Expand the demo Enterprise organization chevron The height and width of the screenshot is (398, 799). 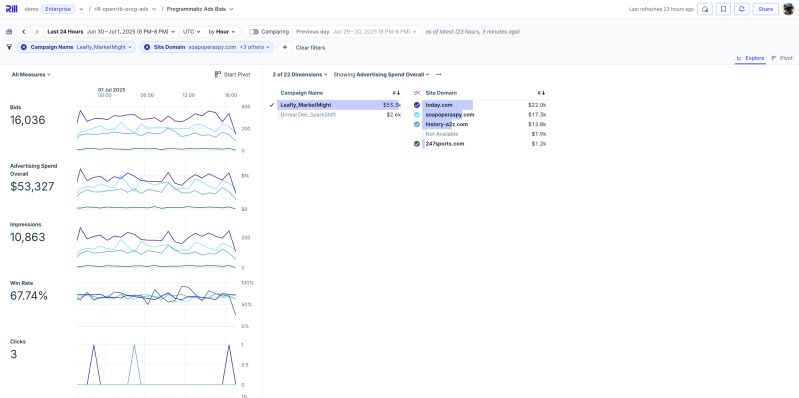pyautogui.click(x=81, y=9)
